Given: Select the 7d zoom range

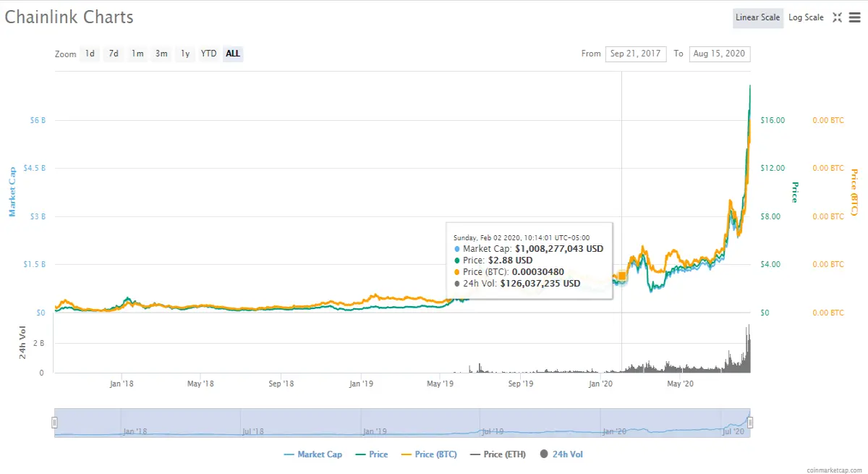Looking at the screenshot, I should pos(114,54).
